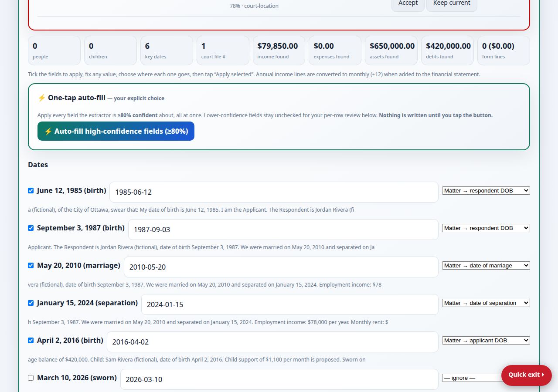This screenshot has width=558, height=392.
Task: Open destination dropdown for June 12, 1985
Action: 486,190
